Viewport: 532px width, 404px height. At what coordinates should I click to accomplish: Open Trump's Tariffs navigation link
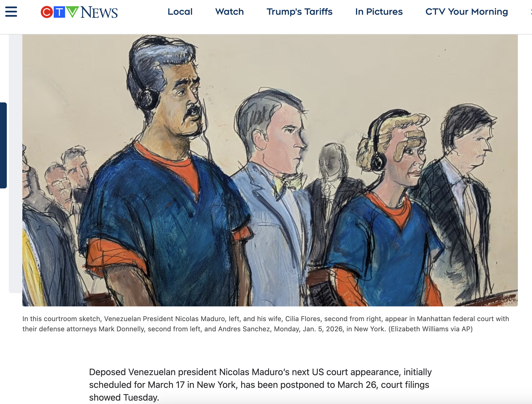(x=299, y=12)
